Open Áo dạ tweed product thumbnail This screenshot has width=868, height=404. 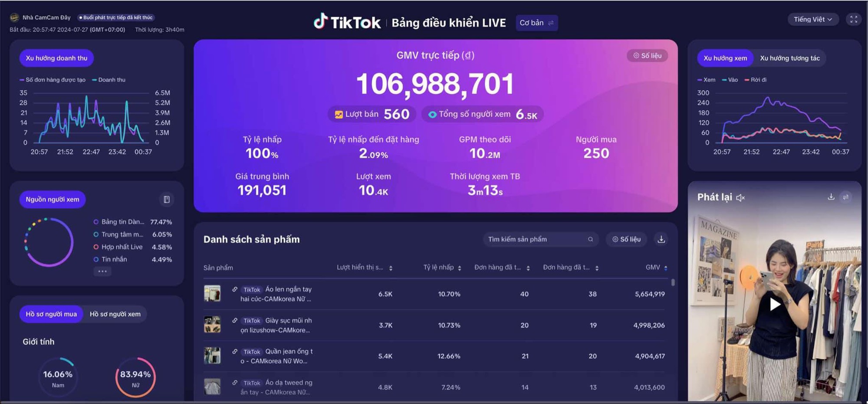click(x=212, y=387)
